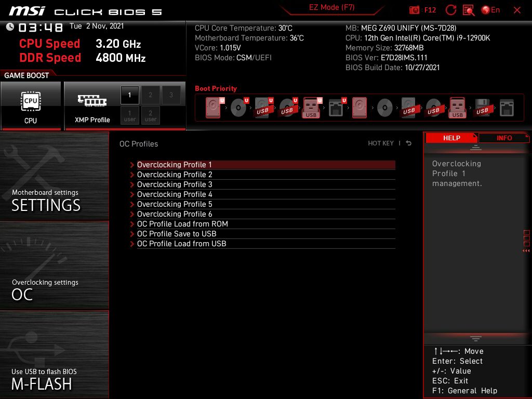Select the legacy USB CD/DVD boot icon
532x399 pixels.
click(434, 108)
